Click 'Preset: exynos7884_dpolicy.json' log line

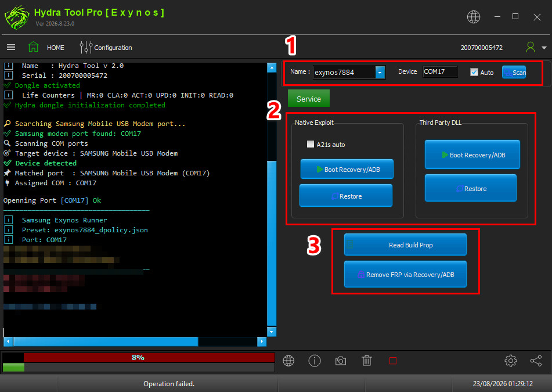click(x=85, y=230)
